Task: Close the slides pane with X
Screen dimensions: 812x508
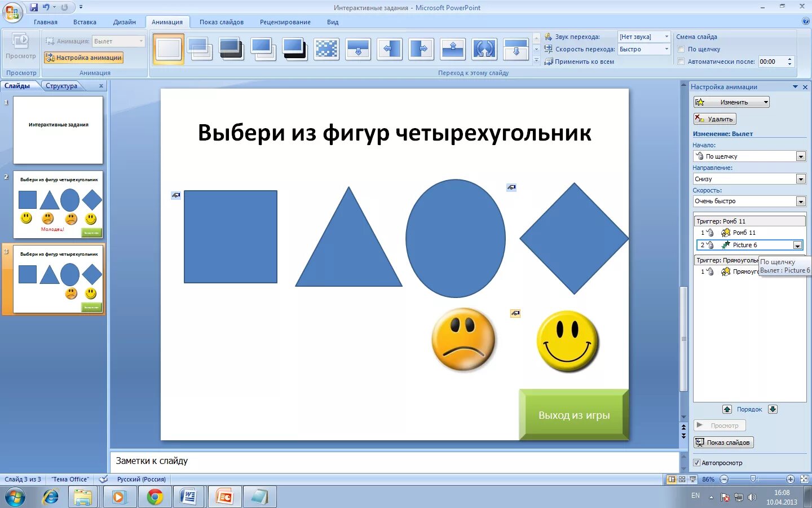Action: click(101, 86)
